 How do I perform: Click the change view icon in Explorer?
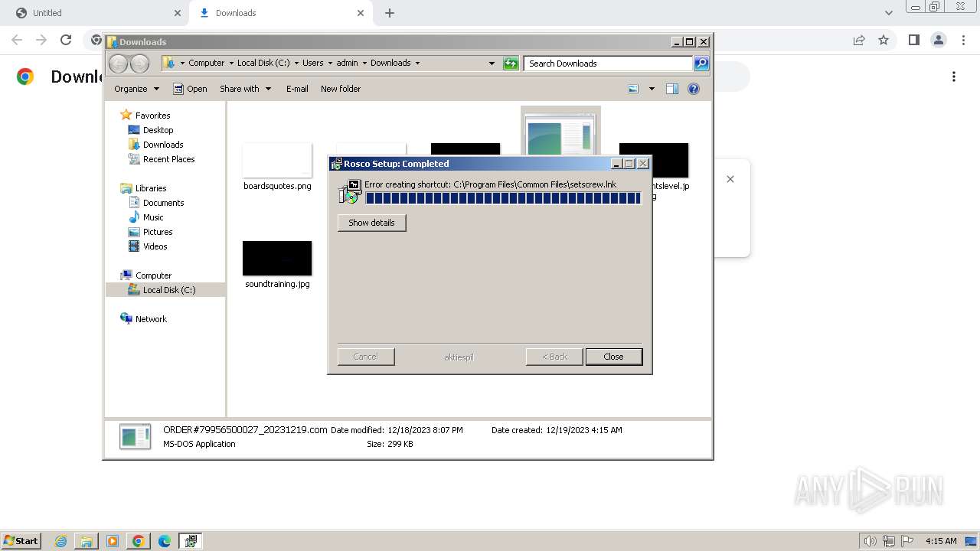click(633, 89)
